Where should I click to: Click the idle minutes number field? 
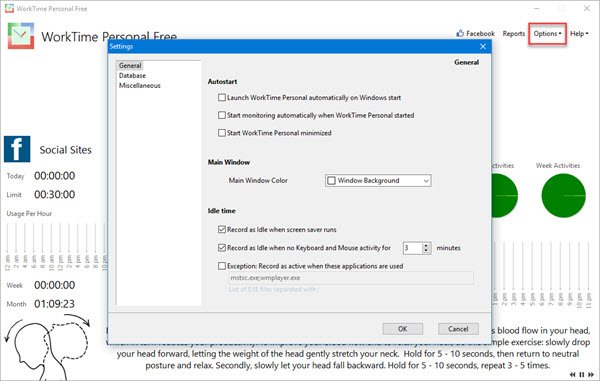point(413,248)
